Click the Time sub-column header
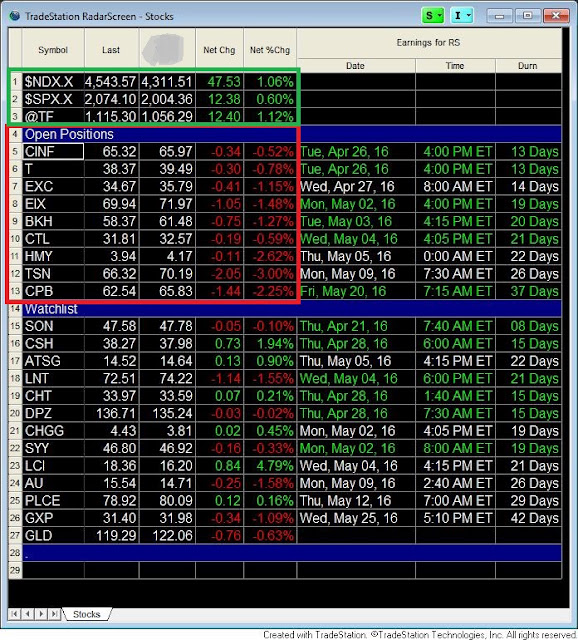The image size is (578, 640). coord(455,66)
